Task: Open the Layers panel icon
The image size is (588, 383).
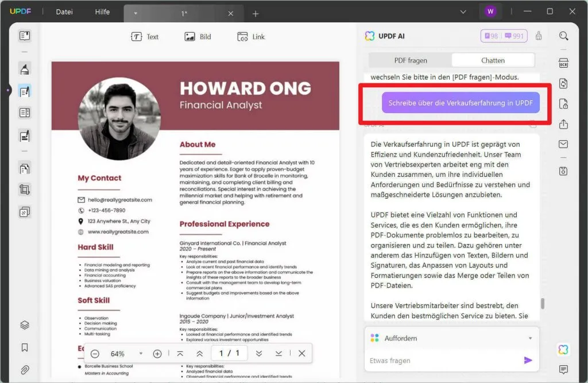Action: (x=25, y=325)
